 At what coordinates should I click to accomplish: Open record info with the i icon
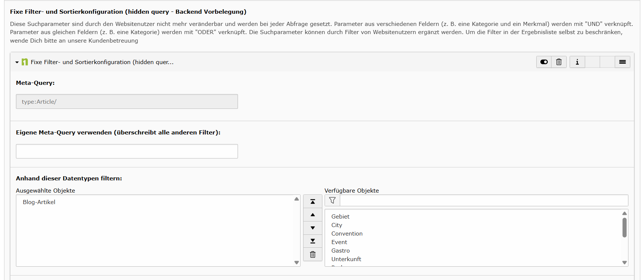click(x=577, y=62)
